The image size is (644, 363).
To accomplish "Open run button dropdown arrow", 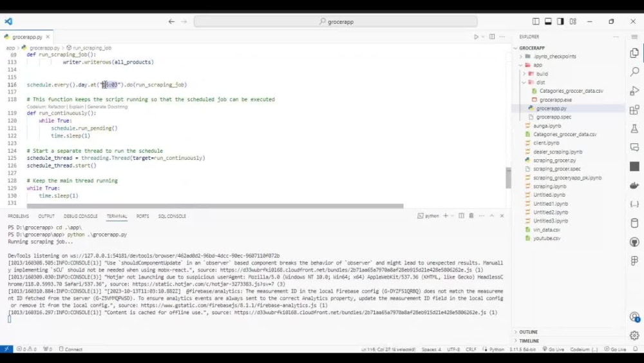I will pyautogui.click(x=483, y=37).
